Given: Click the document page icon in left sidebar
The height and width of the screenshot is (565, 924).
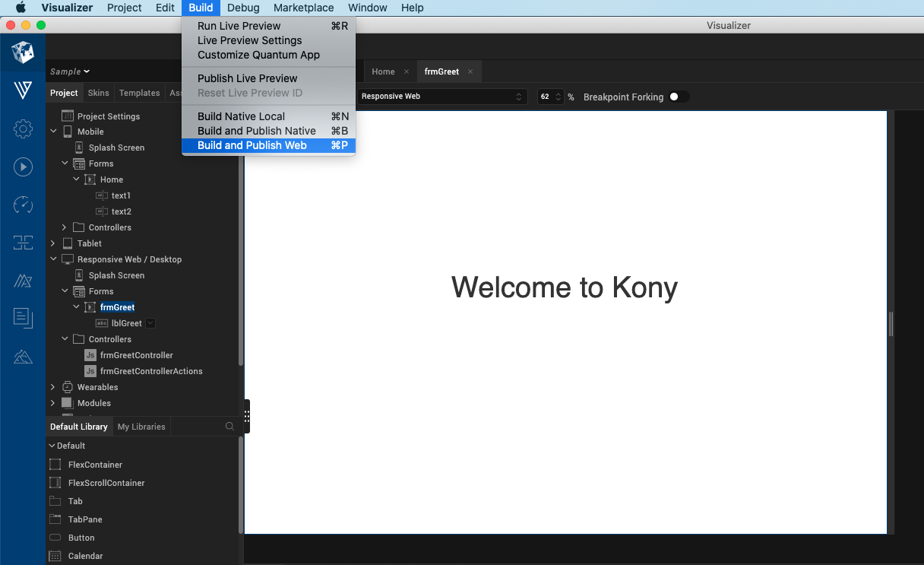Looking at the screenshot, I should click(23, 318).
